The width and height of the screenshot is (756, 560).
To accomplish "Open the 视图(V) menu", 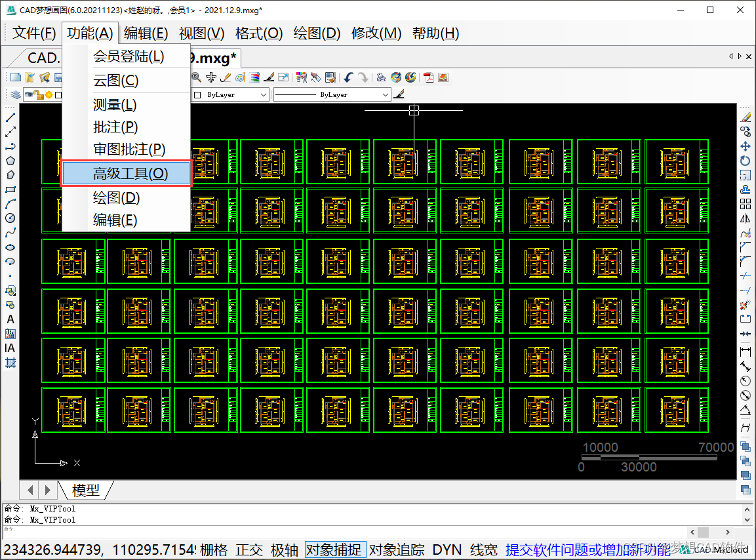I will pyautogui.click(x=201, y=33).
